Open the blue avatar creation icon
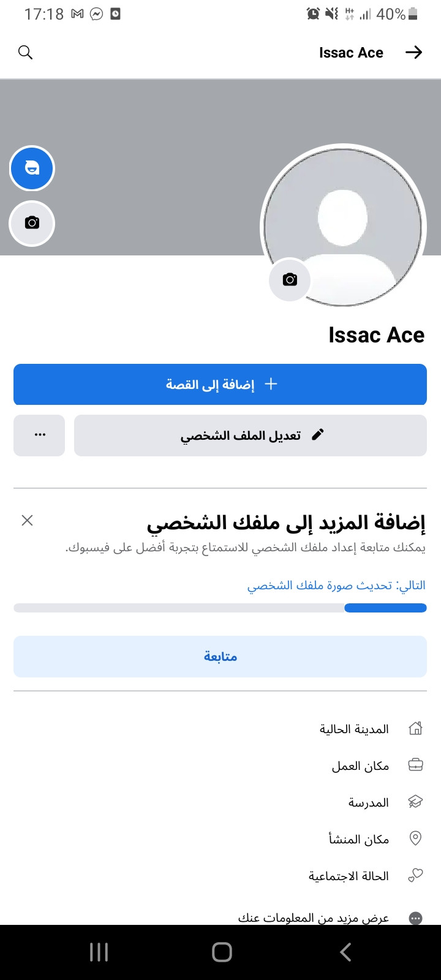441x980 pixels. click(32, 168)
